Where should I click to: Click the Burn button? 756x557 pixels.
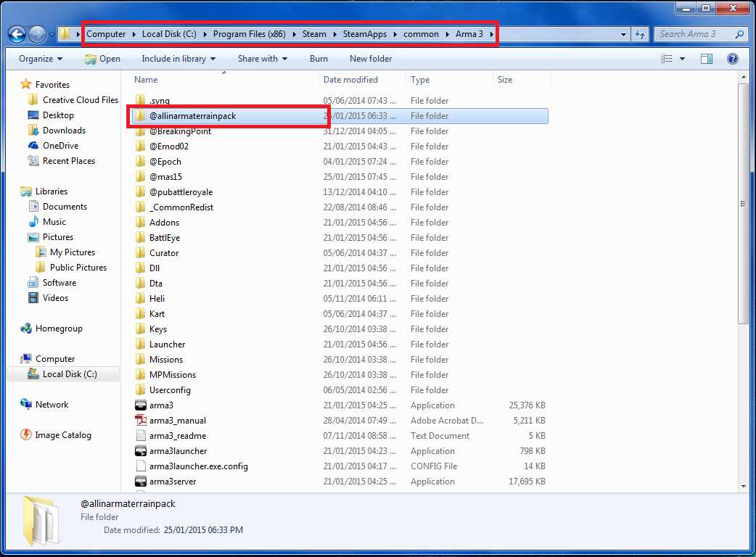click(x=319, y=59)
